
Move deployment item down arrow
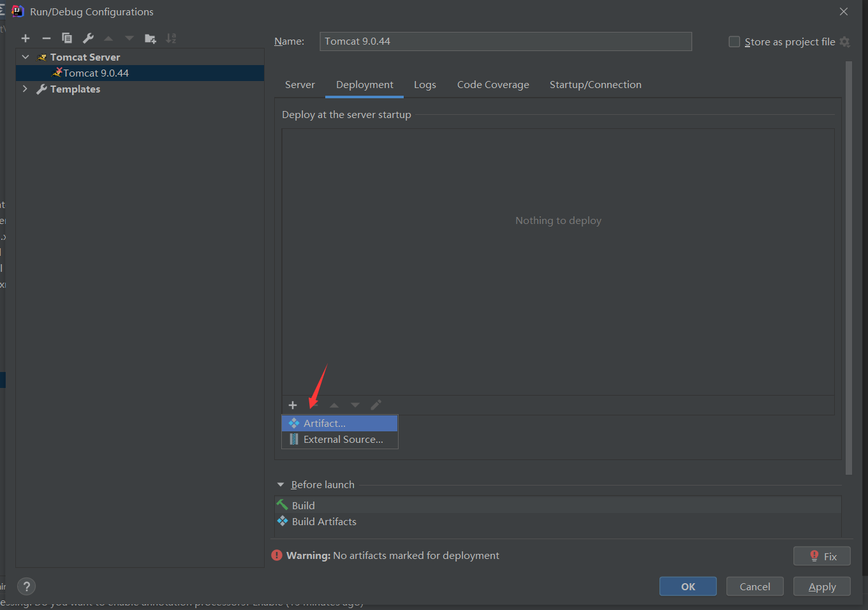[x=355, y=405]
